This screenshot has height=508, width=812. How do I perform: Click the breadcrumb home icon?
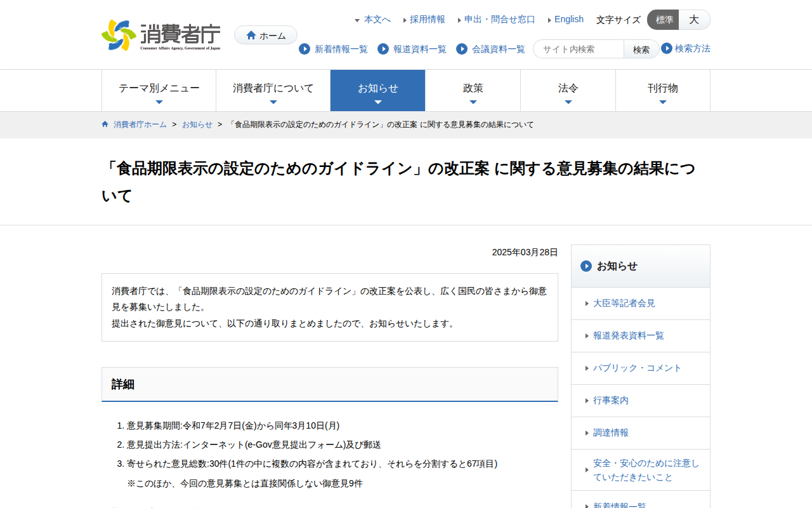point(105,124)
